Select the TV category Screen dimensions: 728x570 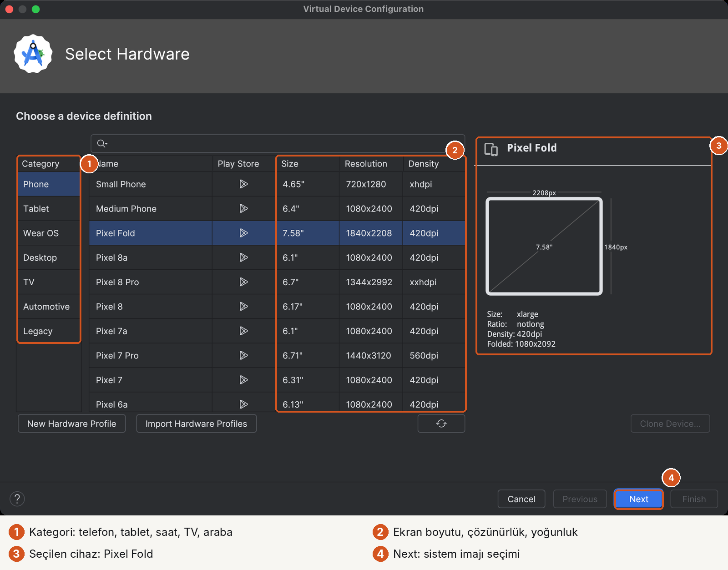49,282
